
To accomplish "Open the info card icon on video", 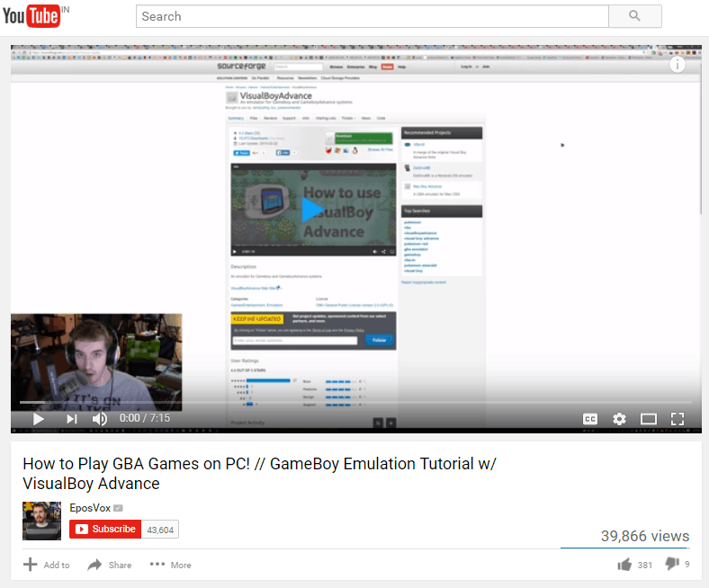I will pos(677,66).
